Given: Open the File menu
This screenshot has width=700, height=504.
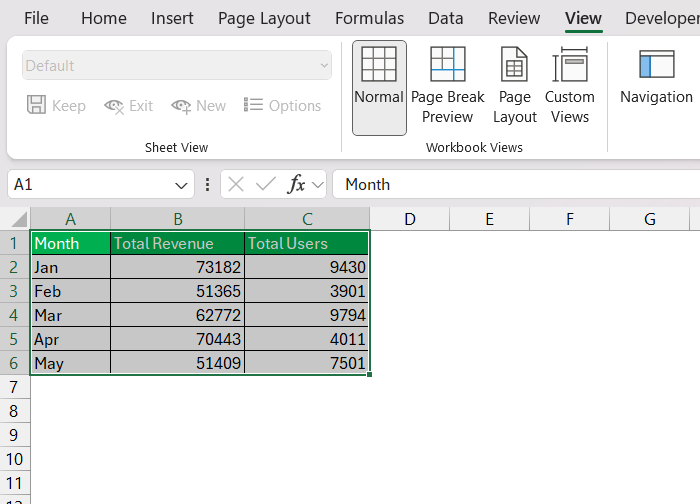Looking at the screenshot, I should click(x=36, y=18).
